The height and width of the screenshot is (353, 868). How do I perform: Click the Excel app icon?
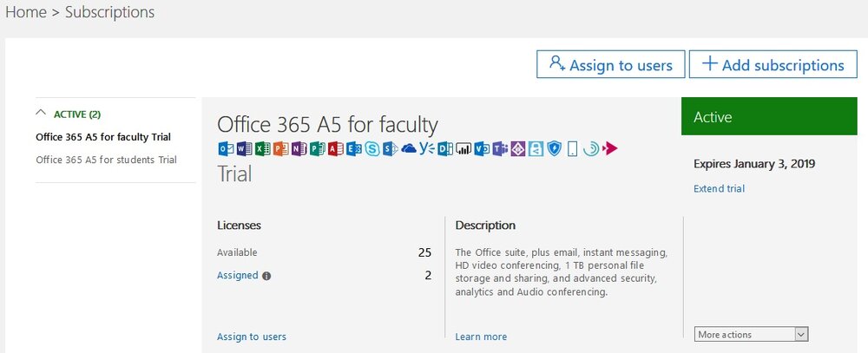[263, 149]
